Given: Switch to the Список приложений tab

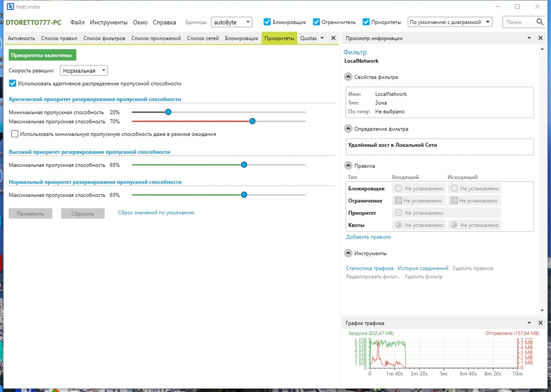Looking at the screenshot, I should (156, 38).
